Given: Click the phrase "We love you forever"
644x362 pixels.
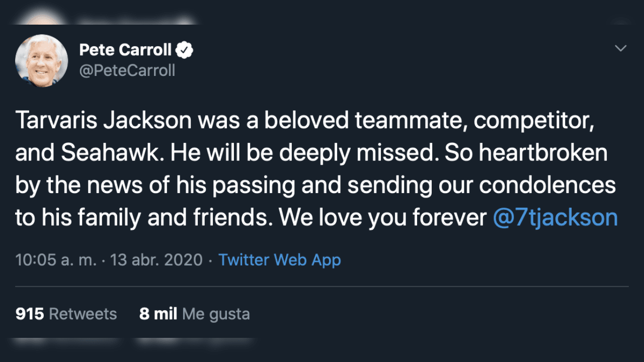Looking at the screenshot, I should pyautogui.click(x=383, y=217).
